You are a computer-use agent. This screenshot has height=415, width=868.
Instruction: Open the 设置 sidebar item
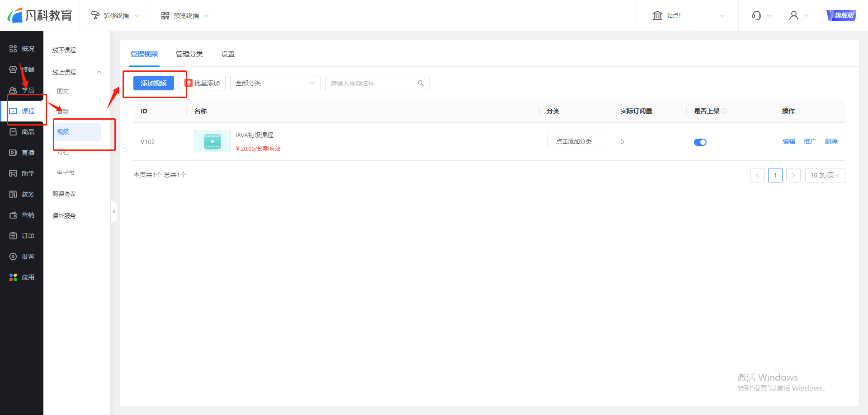click(x=22, y=256)
